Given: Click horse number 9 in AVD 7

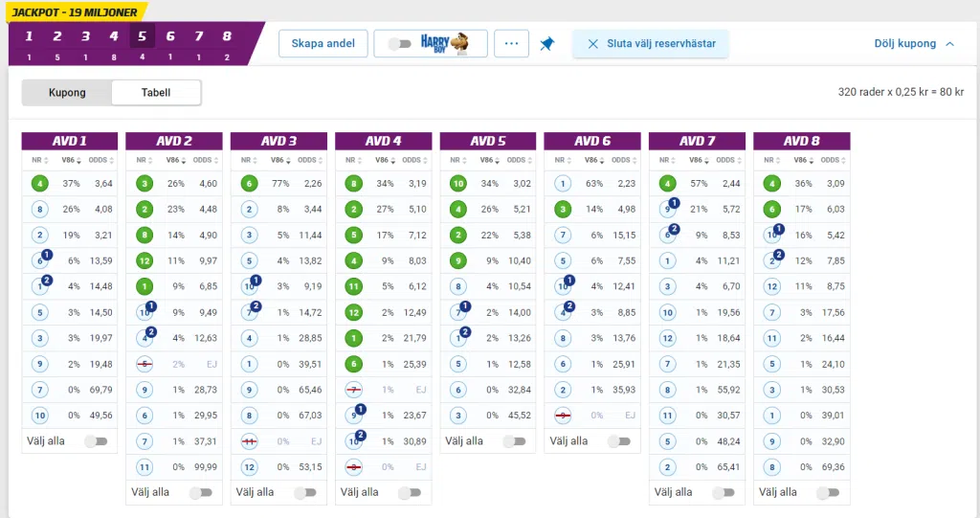Looking at the screenshot, I should [667, 209].
